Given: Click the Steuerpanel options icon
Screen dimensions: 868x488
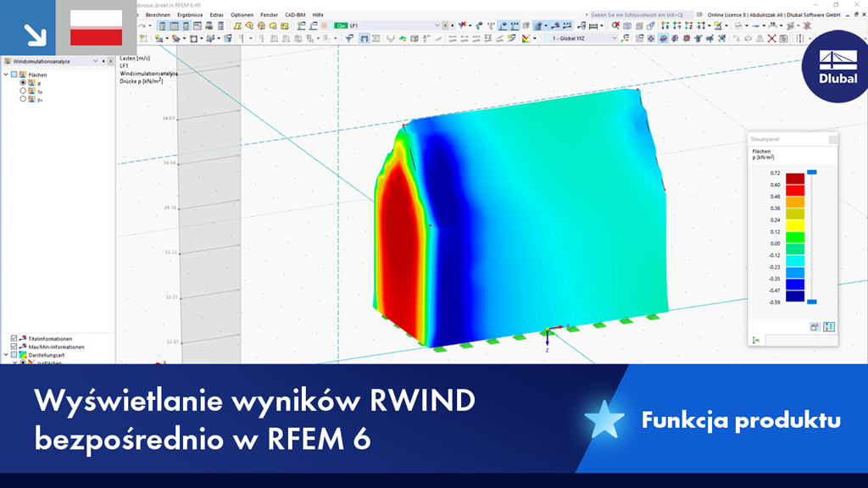Looking at the screenshot, I should (x=814, y=326).
